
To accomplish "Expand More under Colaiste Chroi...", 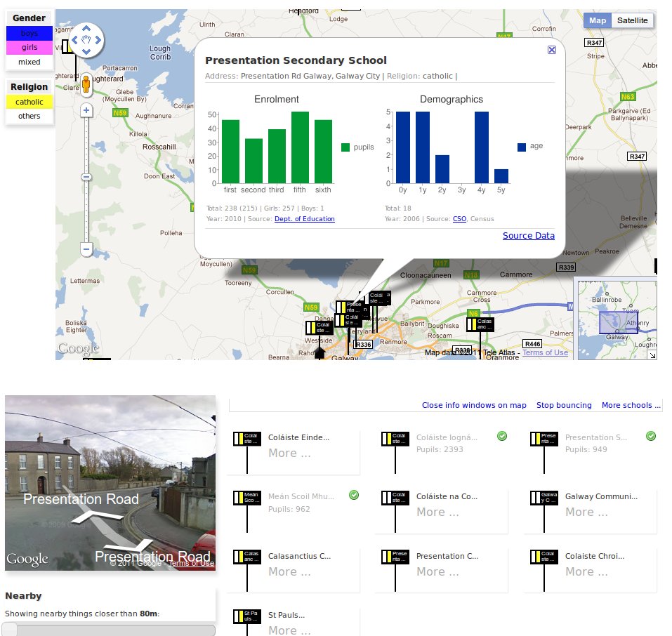I will click(x=586, y=571).
